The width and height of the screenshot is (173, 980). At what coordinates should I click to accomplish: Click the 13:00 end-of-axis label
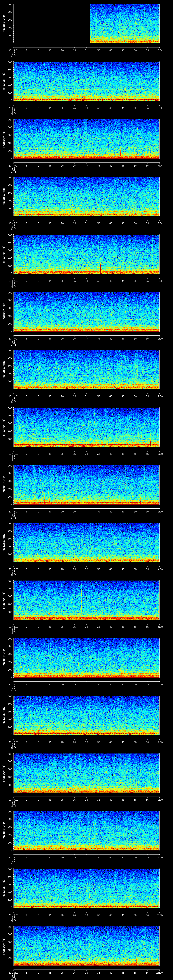click(x=159, y=511)
